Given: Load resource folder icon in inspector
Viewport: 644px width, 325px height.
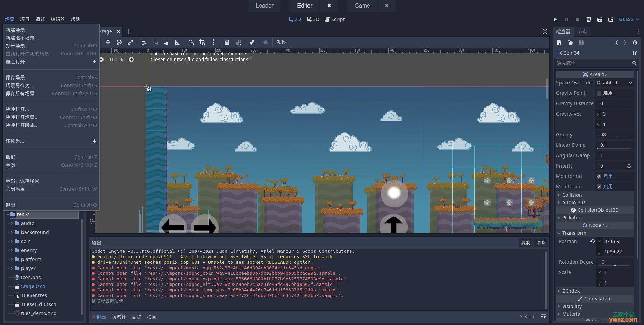Looking at the screenshot, I should pos(570,43).
